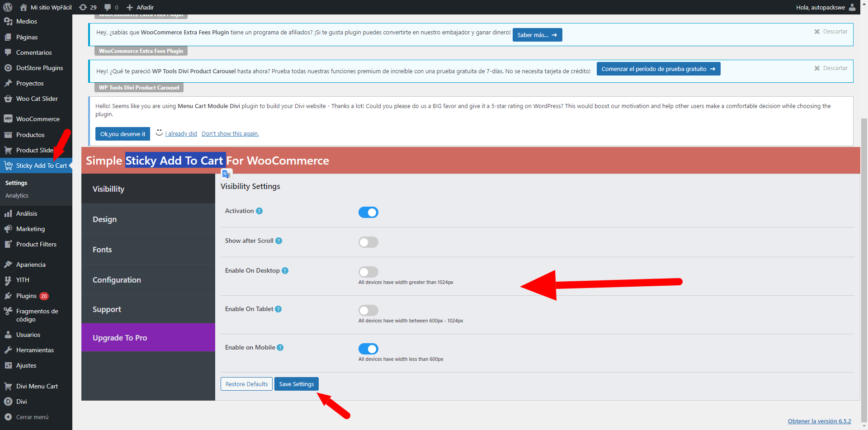Toggle the Enable on Mobile switch
Image resolution: width=868 pixels, height=430 pixels.
click(368, 349)
